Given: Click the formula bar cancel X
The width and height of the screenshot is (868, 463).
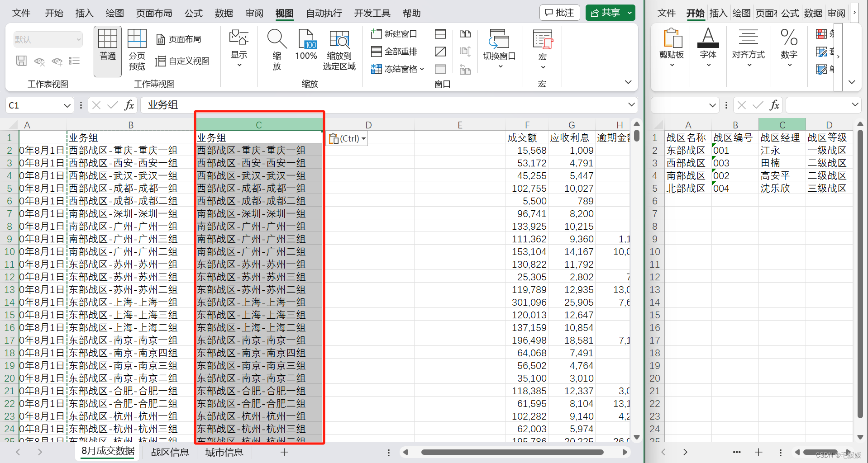Looking at the screenshot, I should pyautogui.click(x=96, y=105).
